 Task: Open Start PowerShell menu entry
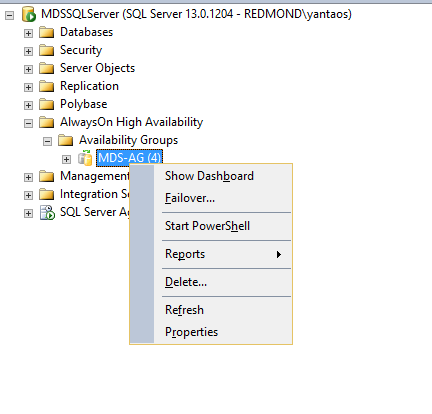[x=207, y=226]
